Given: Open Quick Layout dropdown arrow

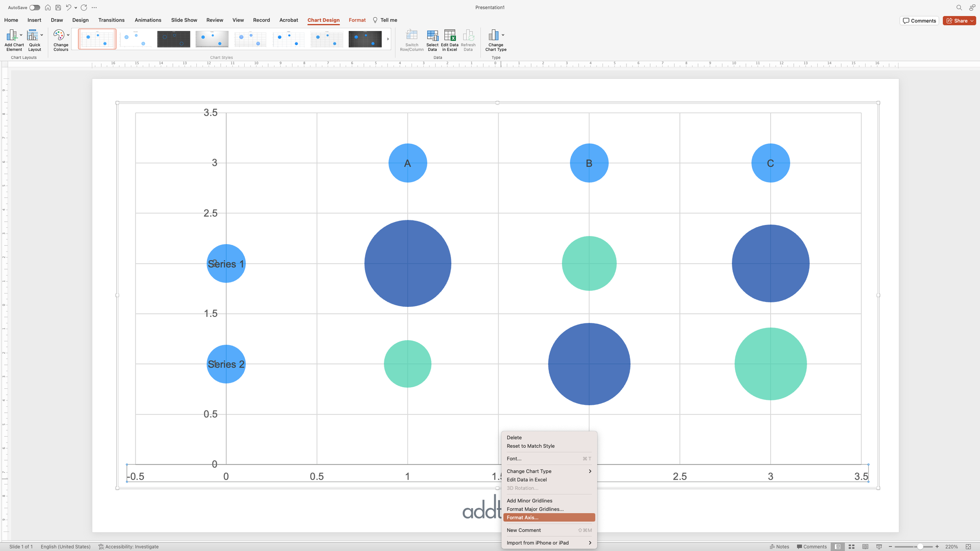Looking at the screenshot, I should pyautogui.click(x=42, y=35).
